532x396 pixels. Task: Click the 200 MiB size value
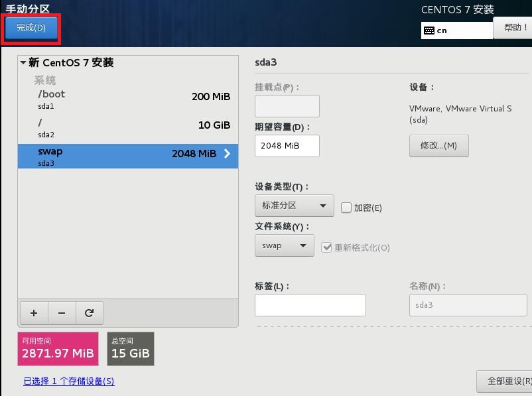coord(211,97)
